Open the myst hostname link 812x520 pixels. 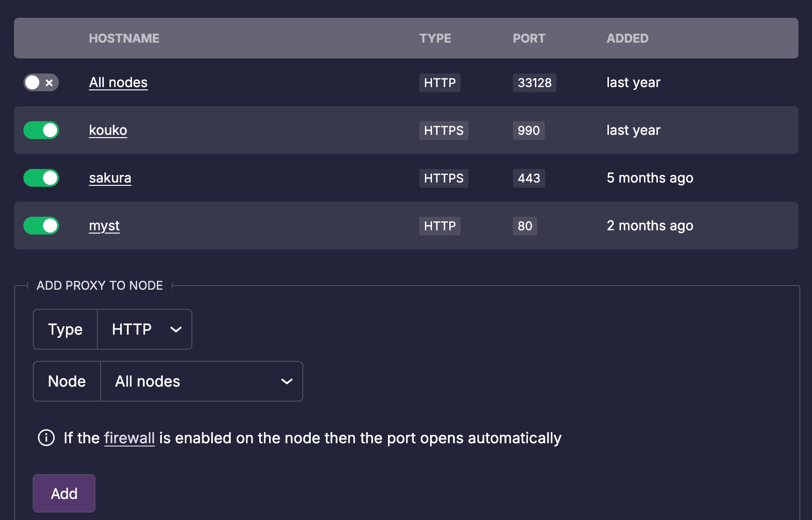click(x=104, y=226)
